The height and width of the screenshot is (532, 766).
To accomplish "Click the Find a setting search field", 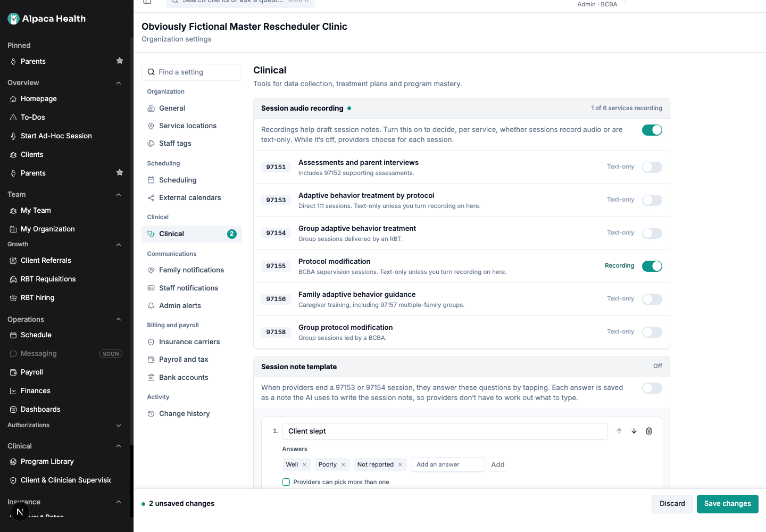I will click(x=191, y=72).
